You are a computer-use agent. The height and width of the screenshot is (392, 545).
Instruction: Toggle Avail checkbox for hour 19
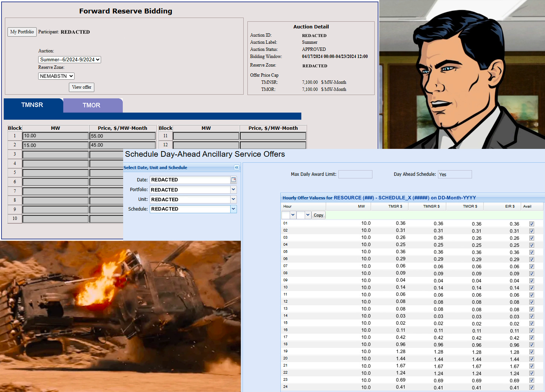(532, 352)
